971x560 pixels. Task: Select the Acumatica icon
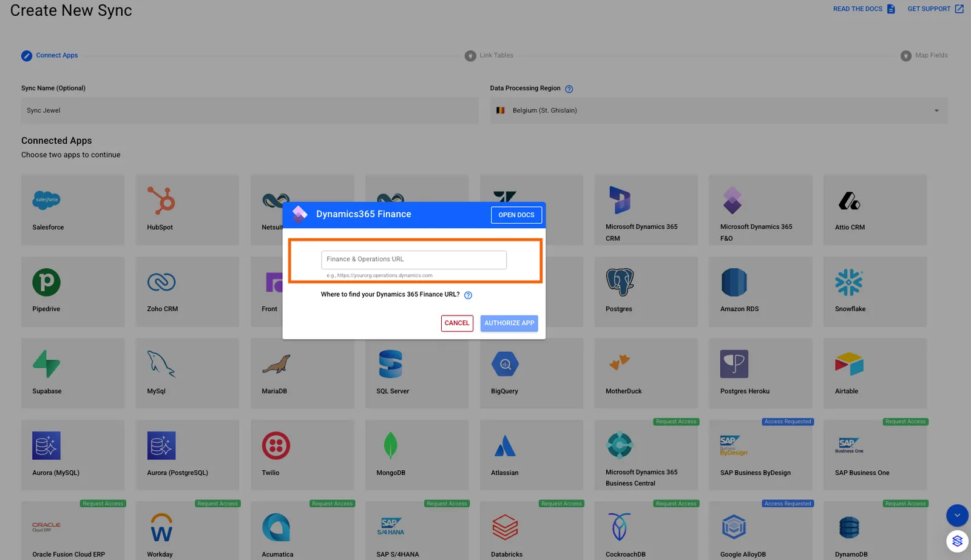point(276,527)
